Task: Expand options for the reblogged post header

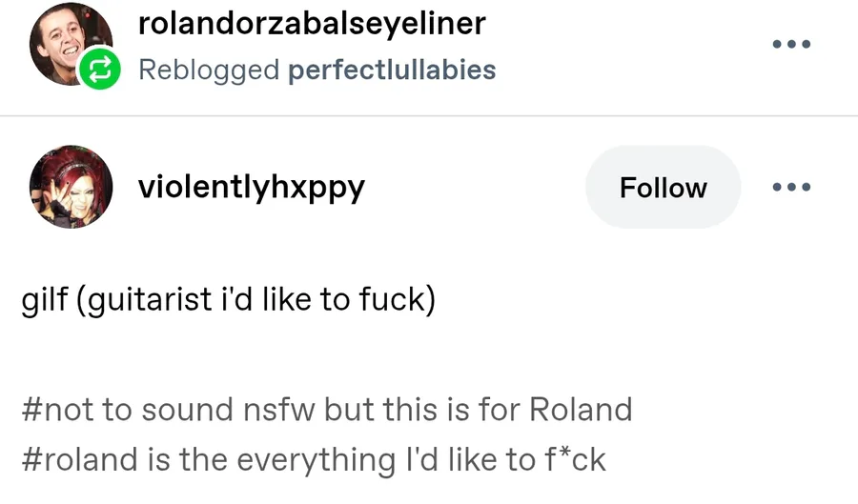Action: (791, 44)
